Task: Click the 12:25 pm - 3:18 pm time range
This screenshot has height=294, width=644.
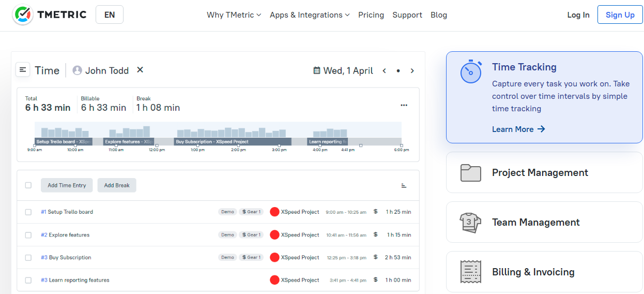Action: pos(347,258)
